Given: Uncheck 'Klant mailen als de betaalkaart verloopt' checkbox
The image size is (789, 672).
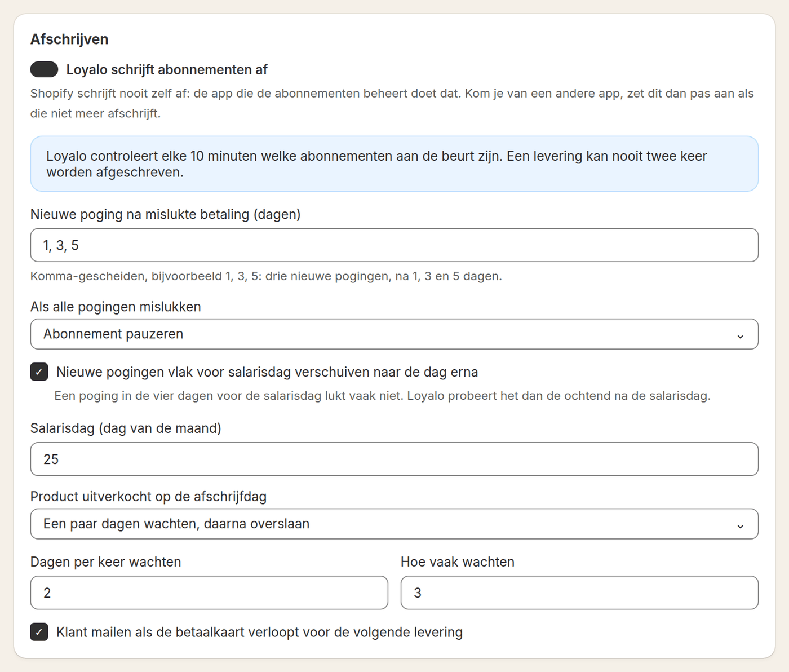Looking at the screenshot, I should pyautogui.click(x=39, y=632).
